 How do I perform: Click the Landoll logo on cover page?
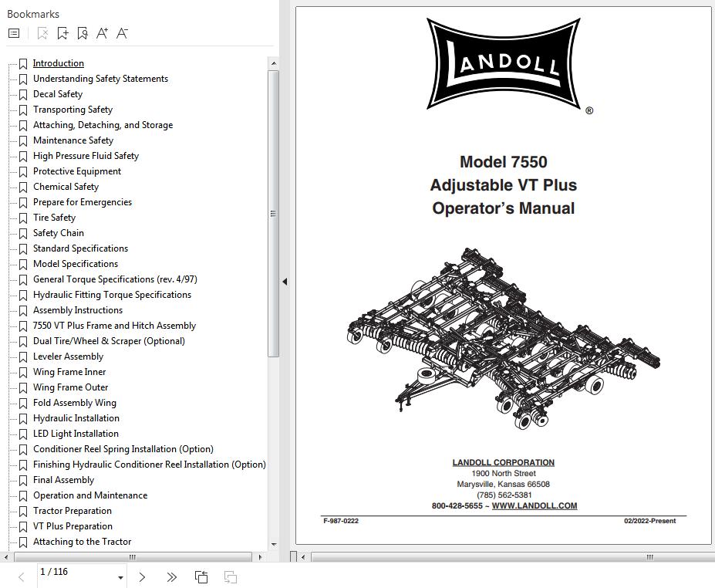[x=504, y=64]
